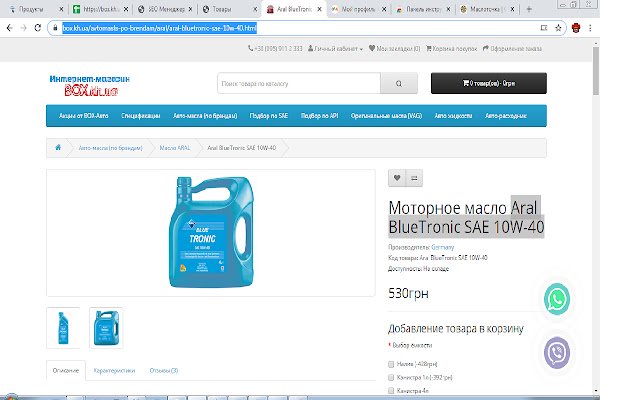Close the 'Продукты' tab
Image resolution: width=640 pixels, height=400 pixels.
tap(61, 9)
